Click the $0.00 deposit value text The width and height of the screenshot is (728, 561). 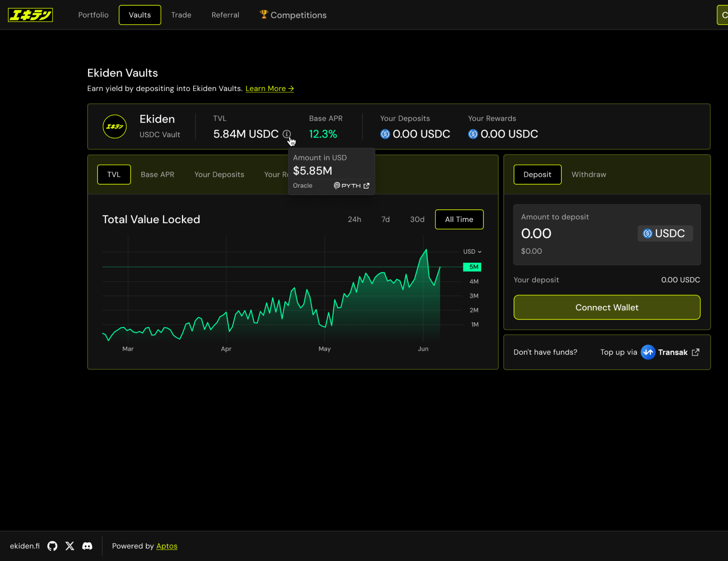tap(531, 251)
